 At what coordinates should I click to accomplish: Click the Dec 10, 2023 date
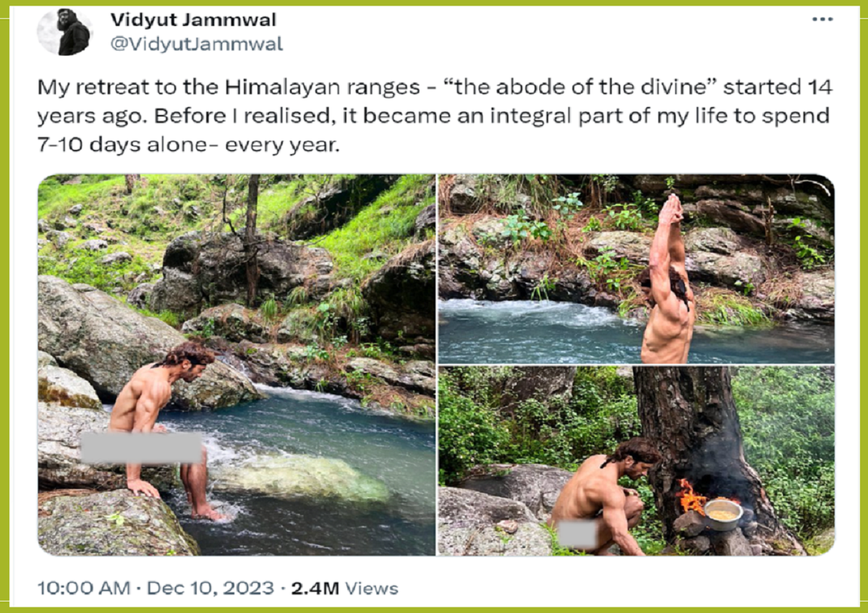(213, 588)
